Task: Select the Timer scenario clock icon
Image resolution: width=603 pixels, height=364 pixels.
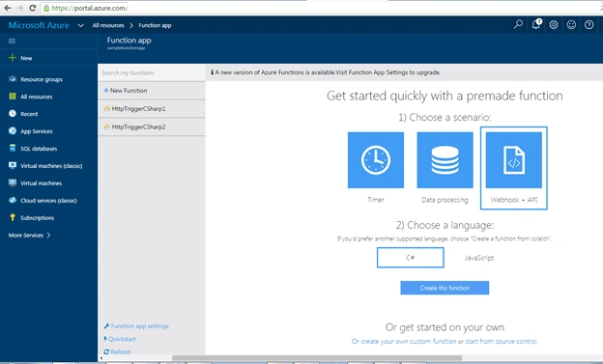Action: (x=376, y=160)
